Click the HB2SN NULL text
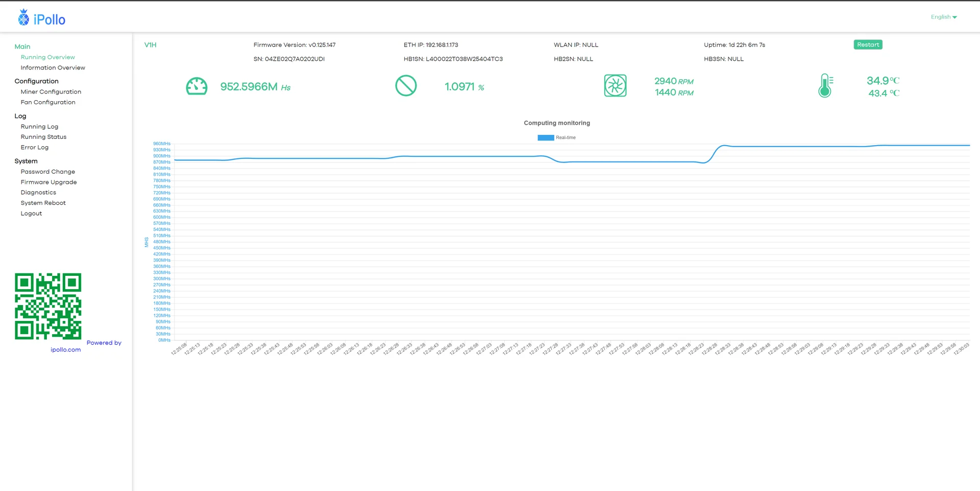 573,59
